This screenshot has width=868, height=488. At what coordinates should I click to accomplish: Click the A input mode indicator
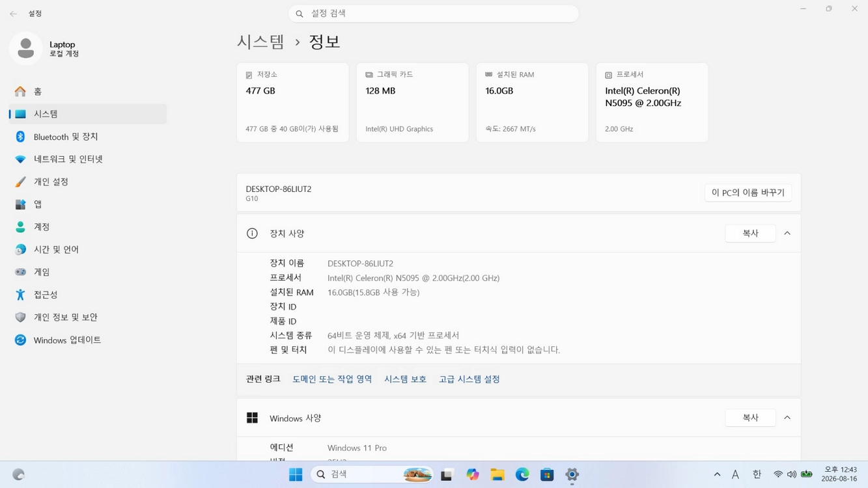coord(735,475)
